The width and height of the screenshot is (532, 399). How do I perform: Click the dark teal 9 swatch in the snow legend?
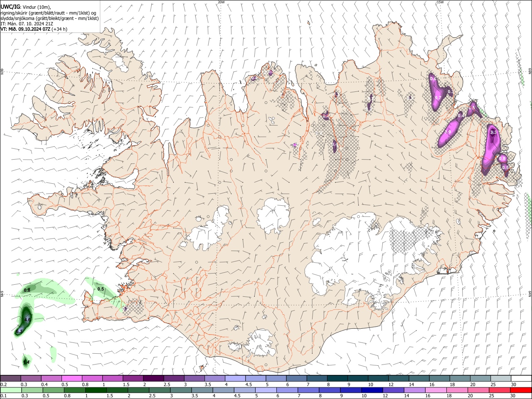click(x=357, y=379)
